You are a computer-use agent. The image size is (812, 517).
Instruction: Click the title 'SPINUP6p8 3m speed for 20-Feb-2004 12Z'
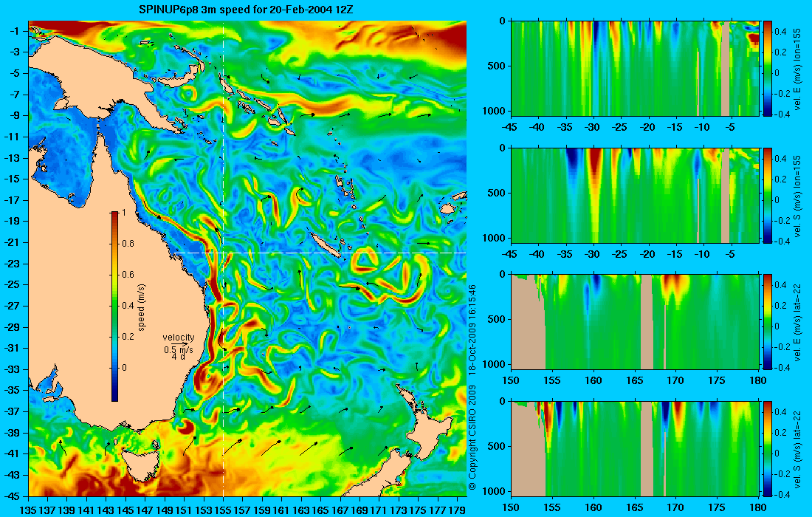click(247, 10)
